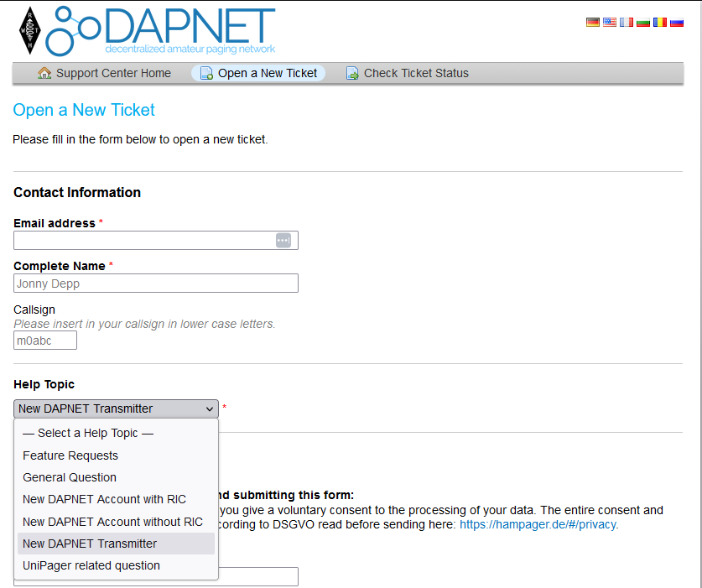This screenshot has width=702, height=588.
Task: Pick the Romanian flag language
Action: tap(660, 23)
